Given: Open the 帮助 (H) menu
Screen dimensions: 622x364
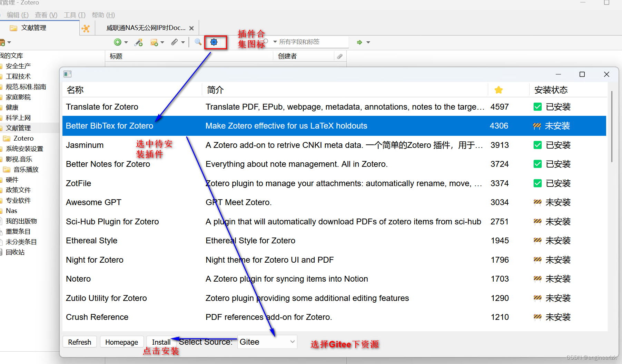Looking at the screenshot, I should pos(103,15).
